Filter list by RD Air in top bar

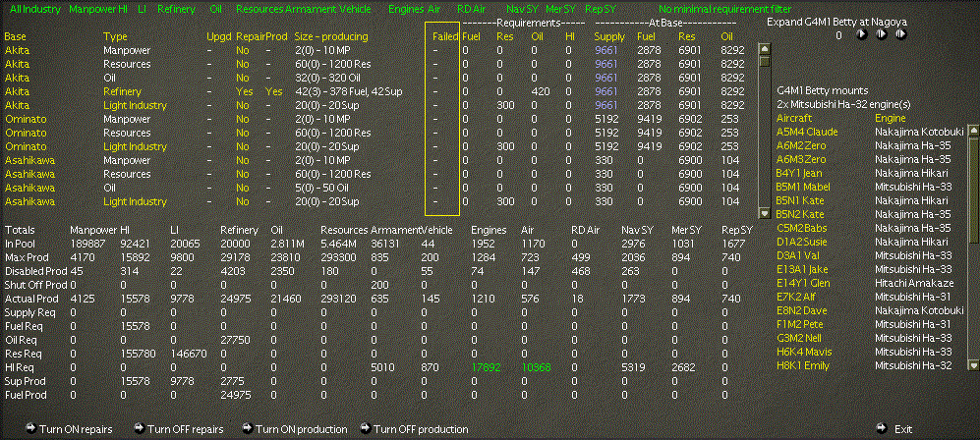tap(471, 10)
